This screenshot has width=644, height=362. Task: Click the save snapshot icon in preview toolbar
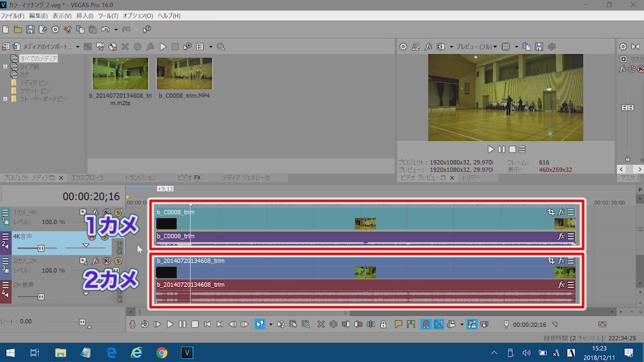pos(539,47)
